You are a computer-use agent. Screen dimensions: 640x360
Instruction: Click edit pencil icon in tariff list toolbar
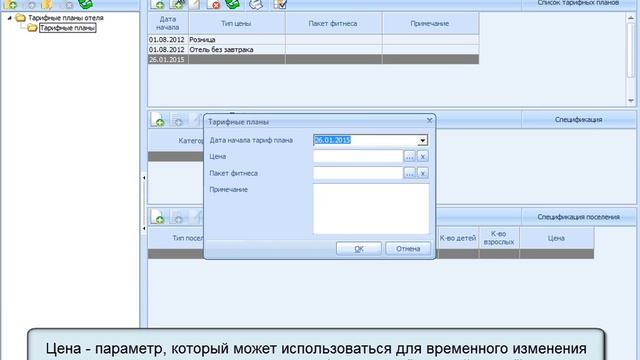click(195, 4)
